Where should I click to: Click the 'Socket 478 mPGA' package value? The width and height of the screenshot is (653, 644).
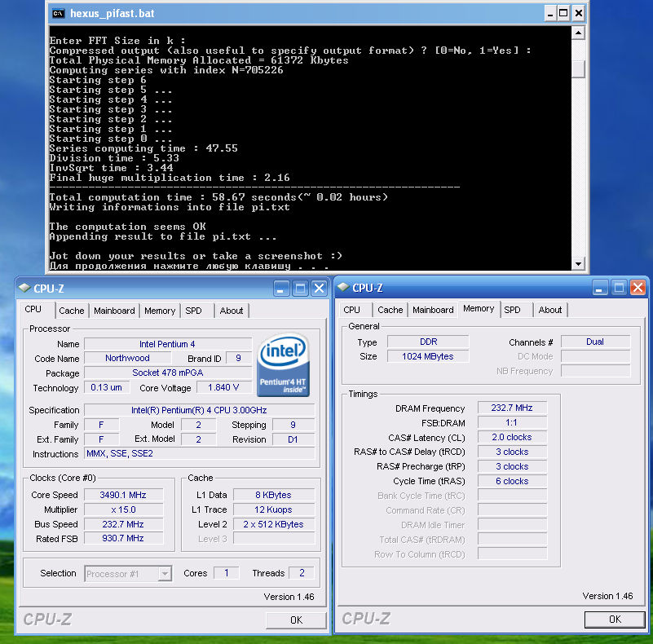168,373
